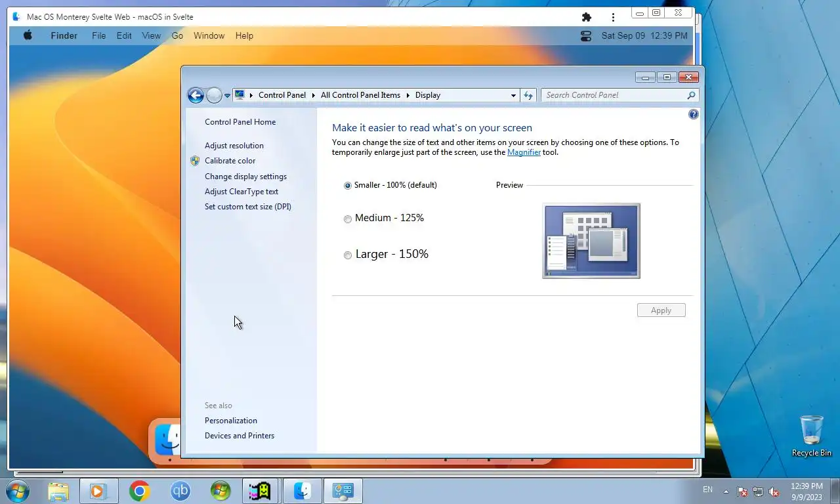Select Larger - 150% option
The image size is (840, 504).
386,254
